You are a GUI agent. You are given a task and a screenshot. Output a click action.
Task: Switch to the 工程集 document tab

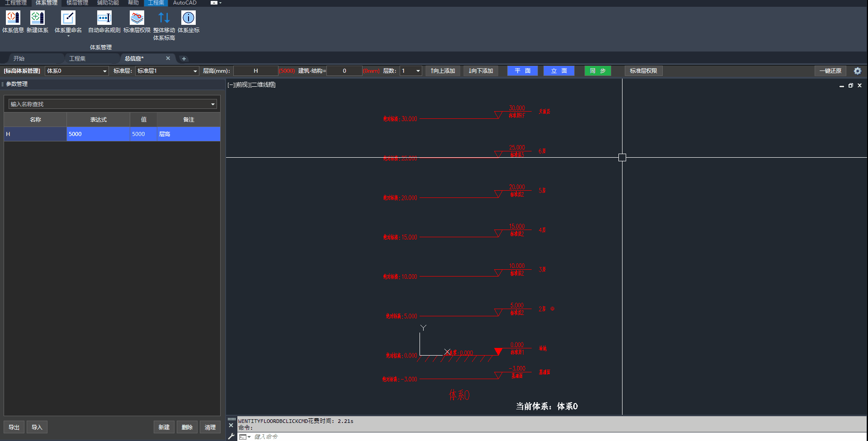[77, 59]
